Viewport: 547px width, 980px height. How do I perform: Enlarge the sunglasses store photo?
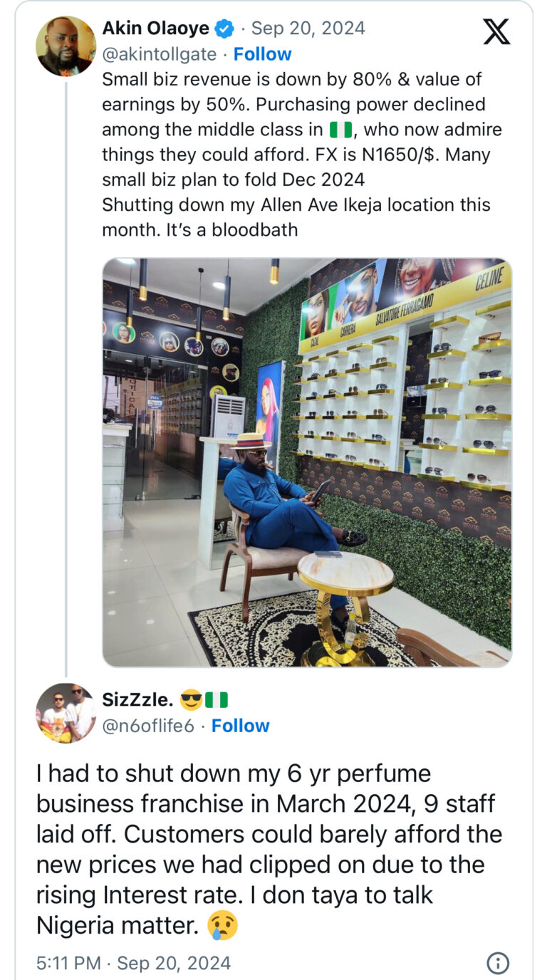coord(307,462)
